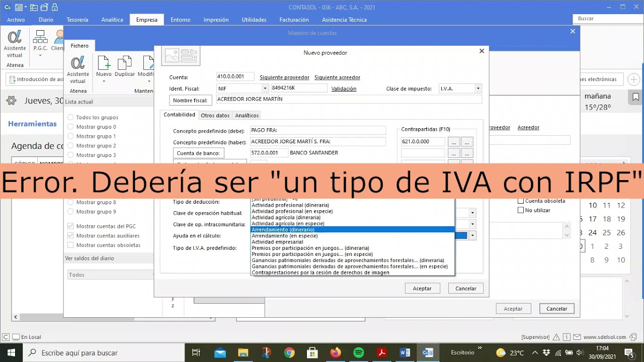Open the P.G.C. chart of accounts icon
This screenshot has width=644, height=362.
40,40
